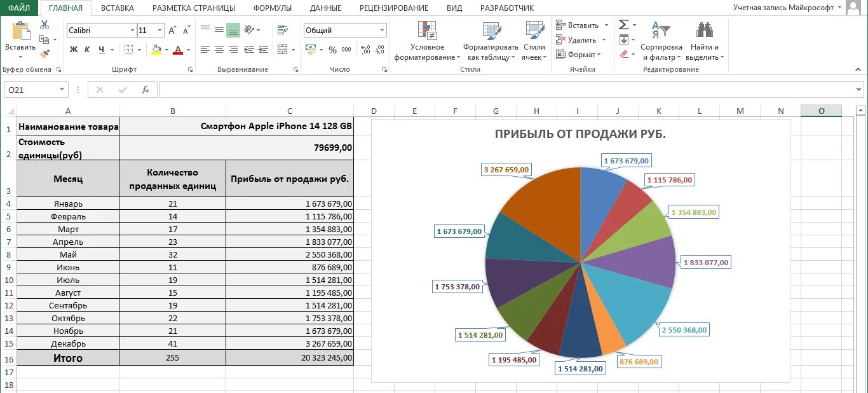Switch to the ВСТАВКА tab
The width and height of the screenshot is (868, 393).
118,8
